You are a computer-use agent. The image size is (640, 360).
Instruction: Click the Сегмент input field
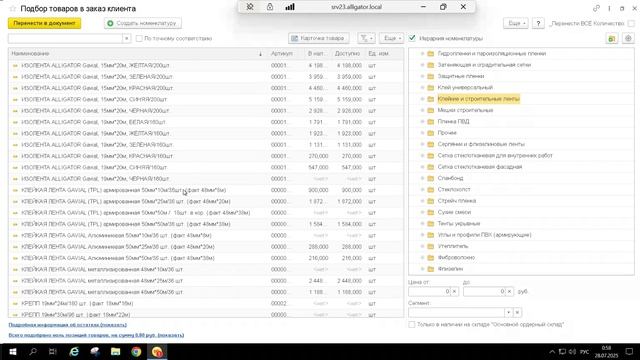pyautogui.click(x=456, y=313)
